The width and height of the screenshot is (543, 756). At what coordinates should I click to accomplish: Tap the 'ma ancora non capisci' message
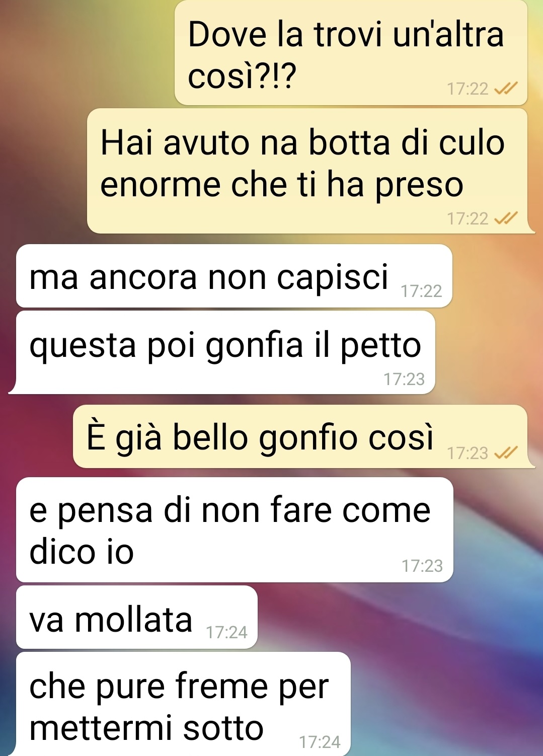click(x=234, y=276)
